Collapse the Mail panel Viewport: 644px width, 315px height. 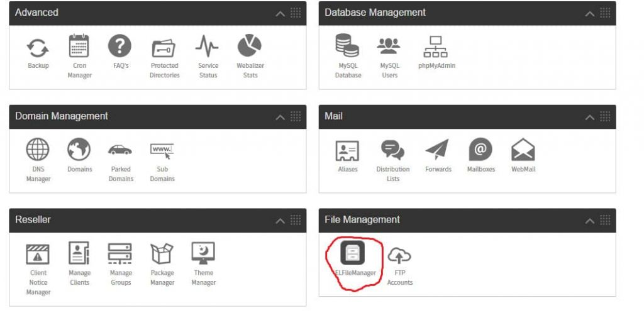[590, 117]
